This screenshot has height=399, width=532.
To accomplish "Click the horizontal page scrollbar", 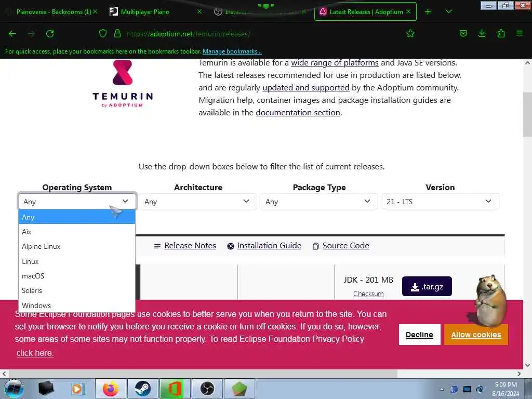I will (x=202, y=374).
